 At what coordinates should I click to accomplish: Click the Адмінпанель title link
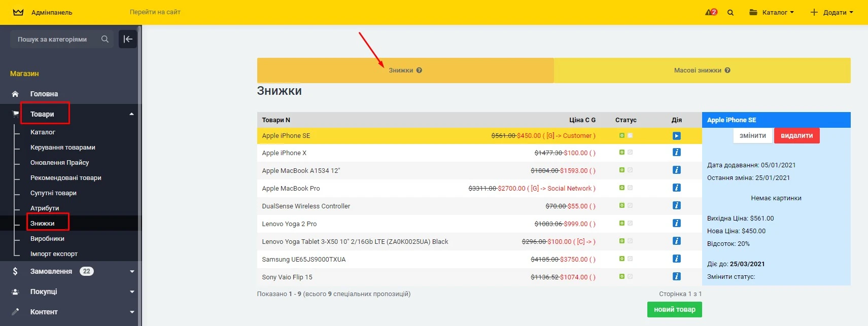click(x=52, y=12)
